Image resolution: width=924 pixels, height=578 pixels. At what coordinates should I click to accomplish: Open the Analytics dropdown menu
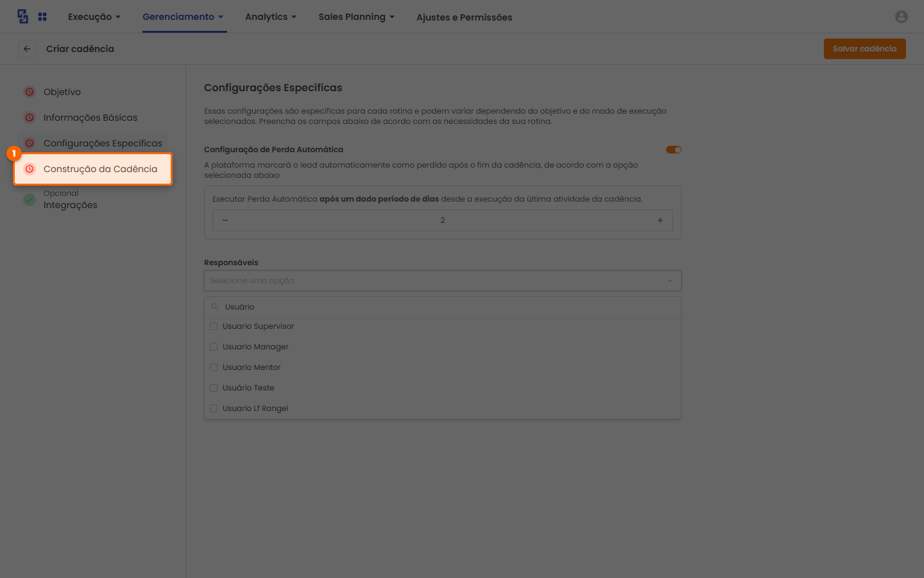click(271, 17)
